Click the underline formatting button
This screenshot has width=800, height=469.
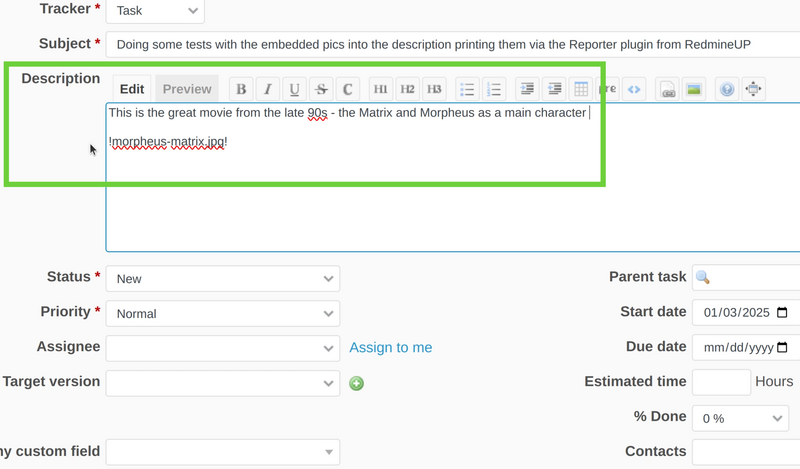coord(294,89)
